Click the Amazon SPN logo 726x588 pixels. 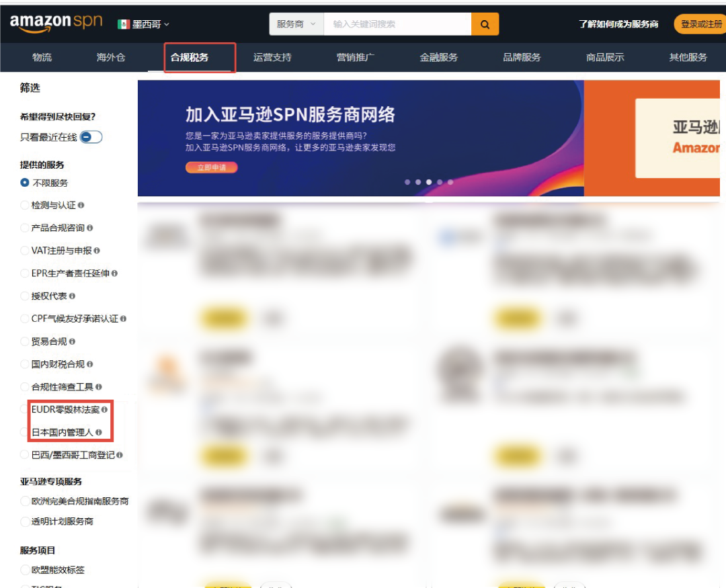point(56,22)
